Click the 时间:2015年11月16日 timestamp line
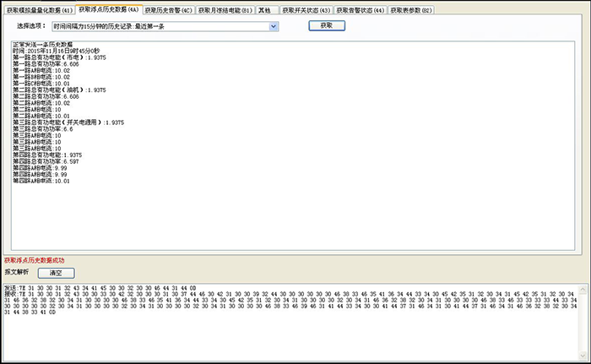The image size is (591, 364). point(57,51)
